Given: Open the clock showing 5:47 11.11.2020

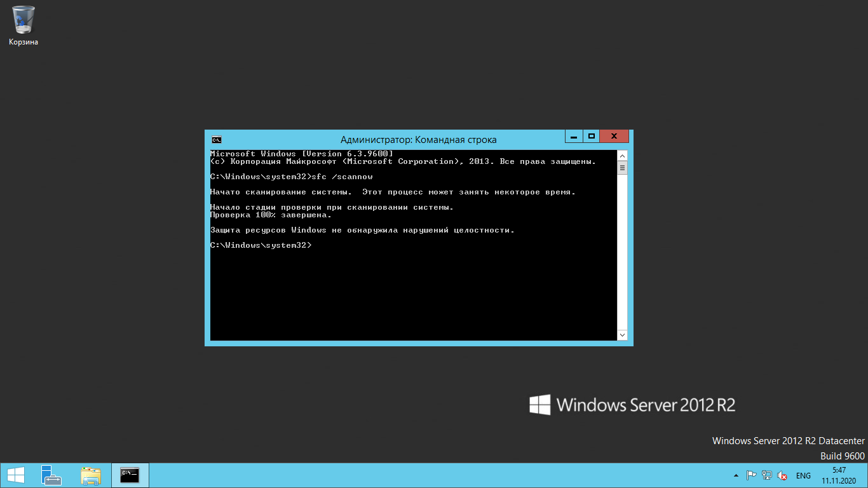Looking at the screenshot, I should click(x=839, y=475).
